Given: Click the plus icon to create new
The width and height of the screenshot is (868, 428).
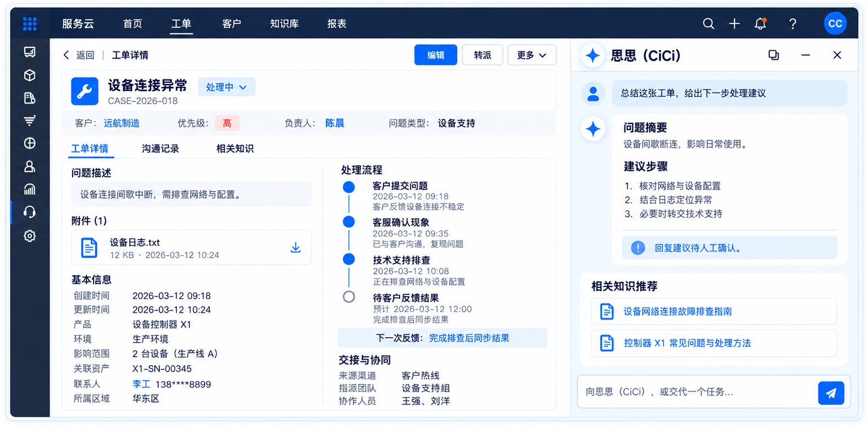Looking at the screenshot, I should (734, 24).
